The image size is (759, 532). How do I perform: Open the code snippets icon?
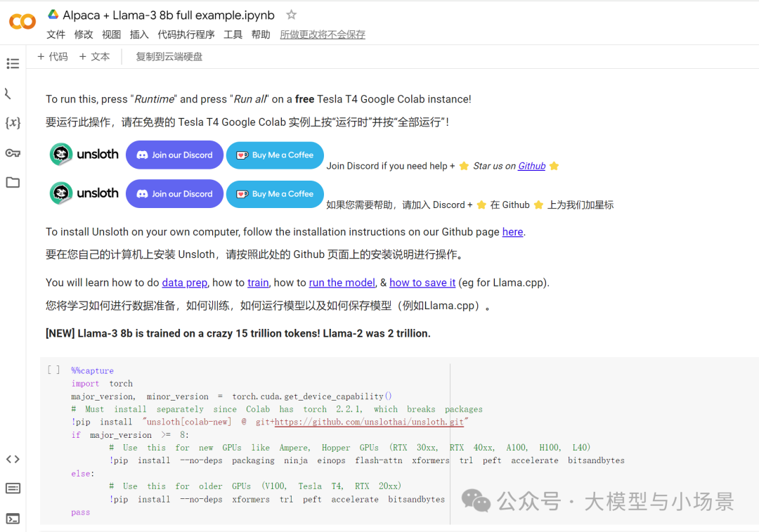[x=13, y=459]
